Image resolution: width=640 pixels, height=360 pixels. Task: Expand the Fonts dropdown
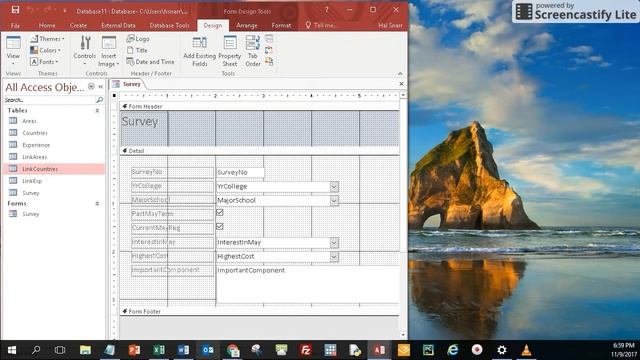click(x=44, y=62)
